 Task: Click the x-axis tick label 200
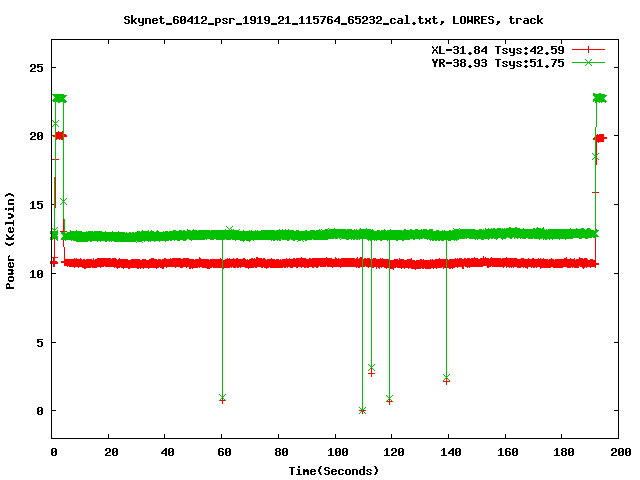tap(620, 452)
